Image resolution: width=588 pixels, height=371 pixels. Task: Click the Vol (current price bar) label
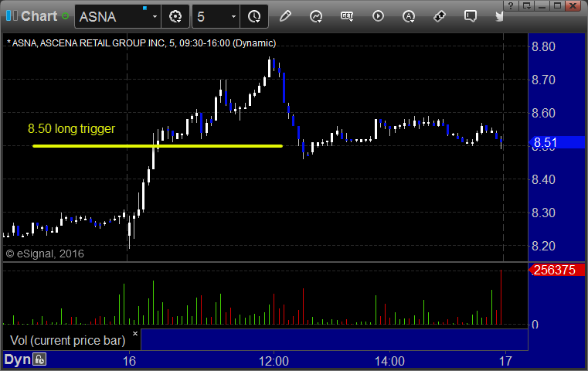click(x=67, y=340)
